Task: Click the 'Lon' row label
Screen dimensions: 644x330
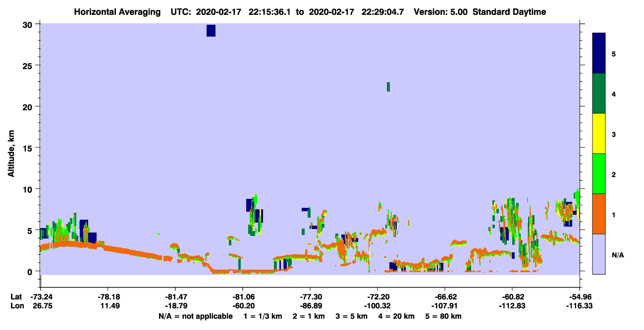Action: (17, 306)
